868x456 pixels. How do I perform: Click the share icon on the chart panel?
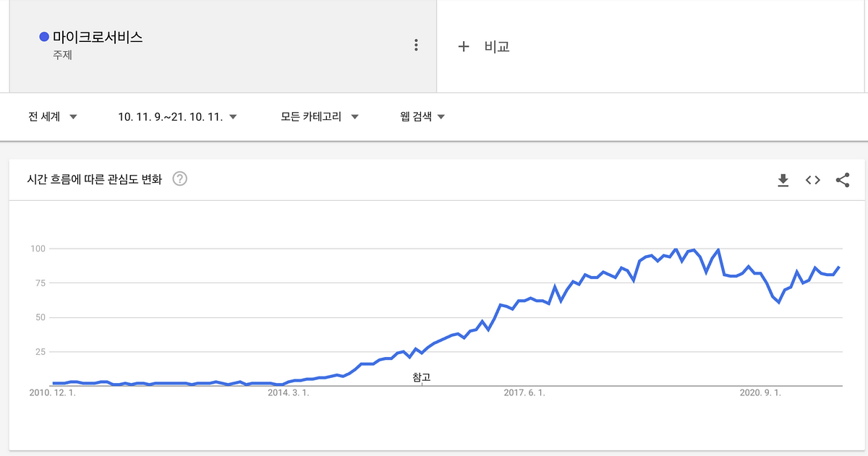[843, 180]
